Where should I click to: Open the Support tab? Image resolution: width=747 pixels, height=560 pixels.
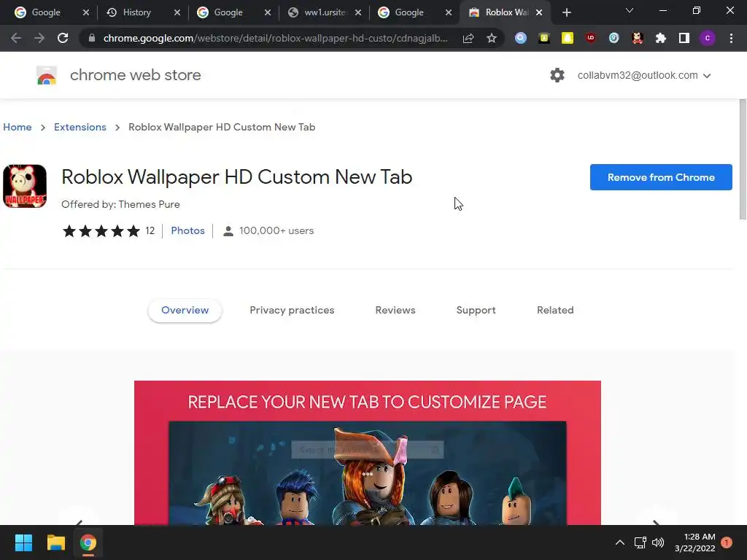pyautogui.click(x=476, y=310)
